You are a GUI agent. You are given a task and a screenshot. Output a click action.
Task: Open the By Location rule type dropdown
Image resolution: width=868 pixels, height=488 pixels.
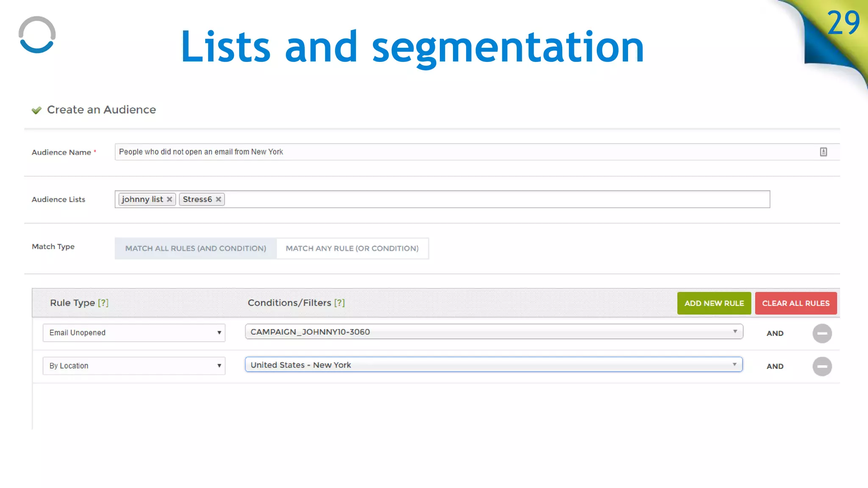(134, 366)
